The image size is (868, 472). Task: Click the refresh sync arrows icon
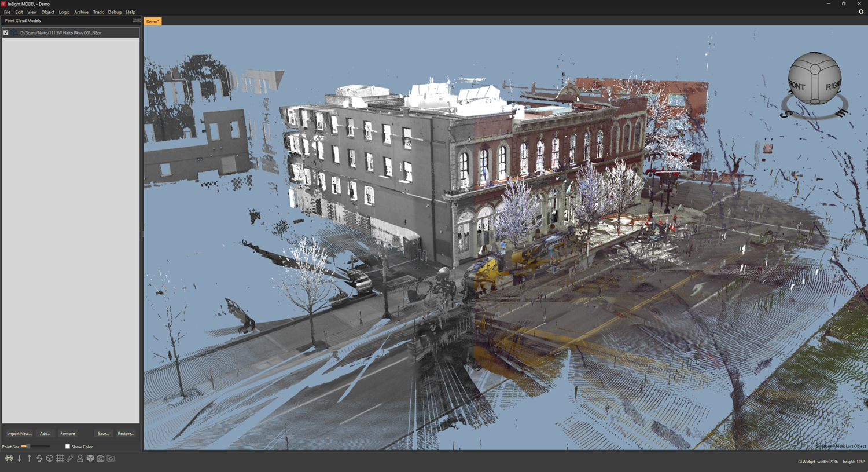39,458
